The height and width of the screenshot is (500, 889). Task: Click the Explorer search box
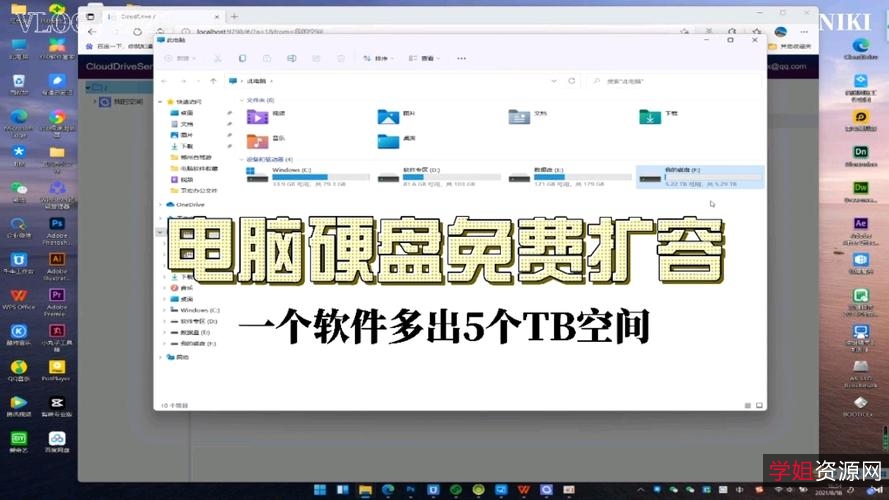pos(674,81)
